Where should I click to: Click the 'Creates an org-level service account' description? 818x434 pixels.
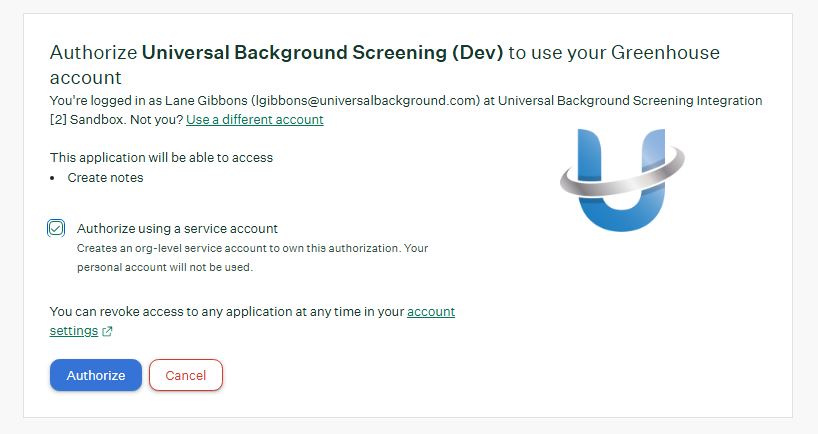[252, 258]
